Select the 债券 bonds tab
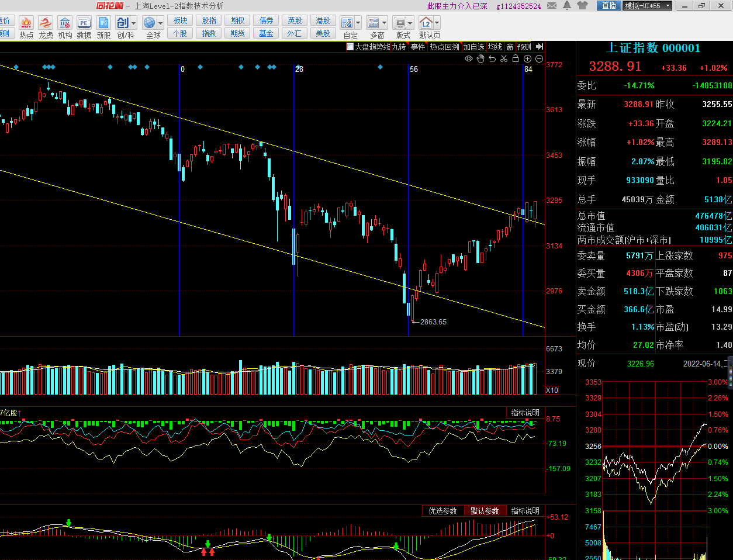Image resolution: width=733 pixels, height=560 pixels. [x=266, y=20]
